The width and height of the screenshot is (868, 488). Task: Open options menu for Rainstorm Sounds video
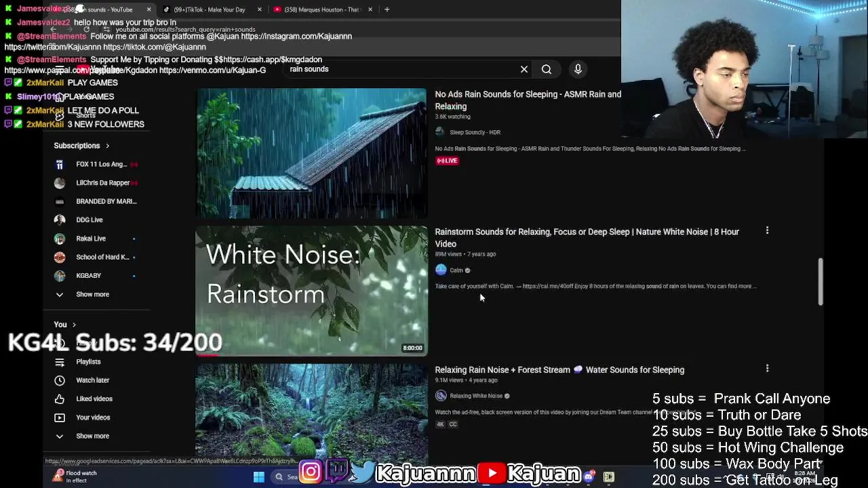click(767, 230)
